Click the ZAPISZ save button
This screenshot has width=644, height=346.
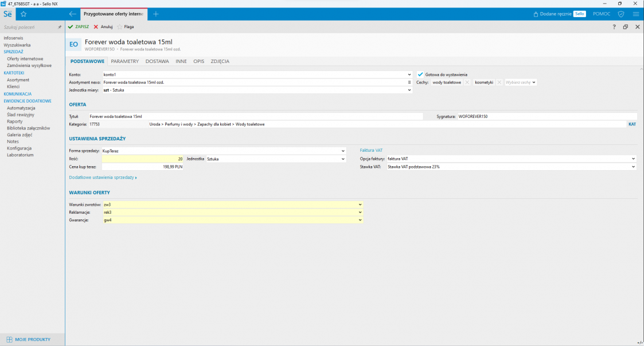click(79, 27)
